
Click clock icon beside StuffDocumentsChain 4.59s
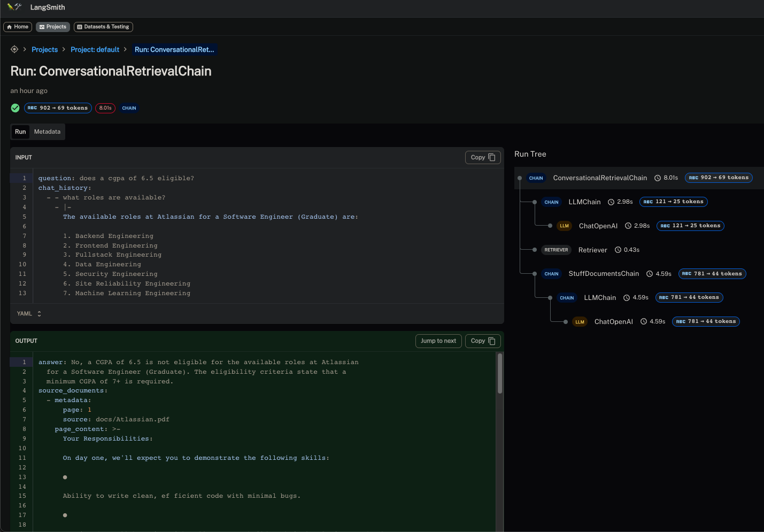[x=650, y=274]
